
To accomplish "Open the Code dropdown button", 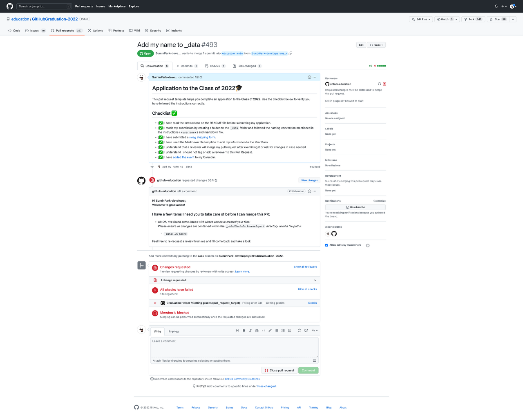I will coord(376,45).
